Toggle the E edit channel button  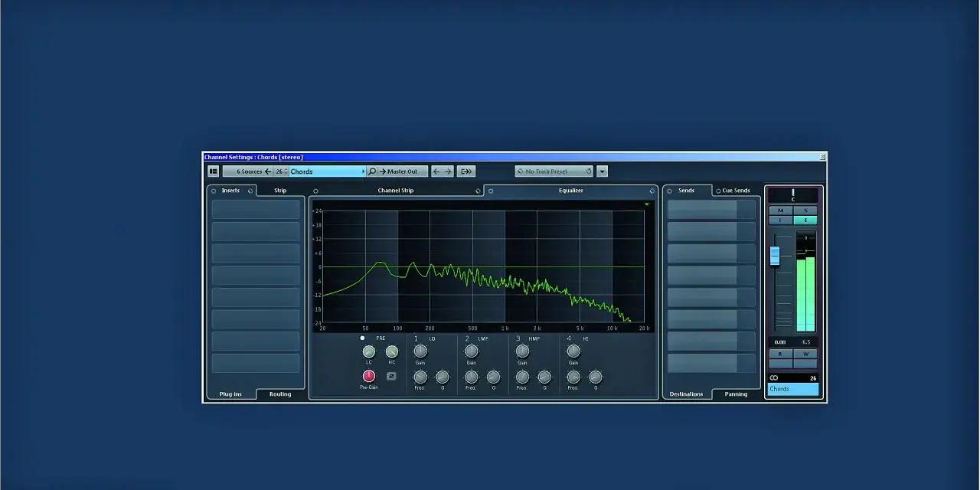click(805, 220)
